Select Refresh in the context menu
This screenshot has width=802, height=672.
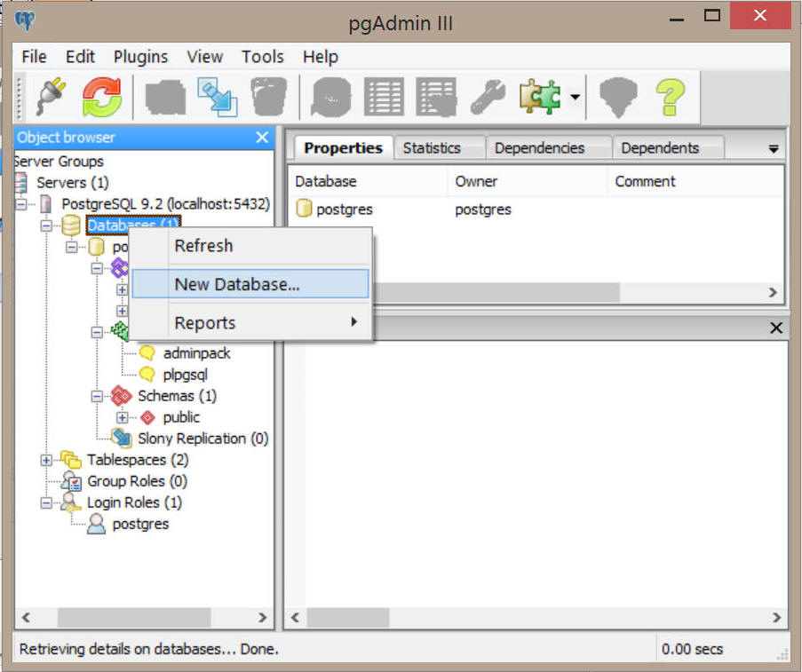203,246
